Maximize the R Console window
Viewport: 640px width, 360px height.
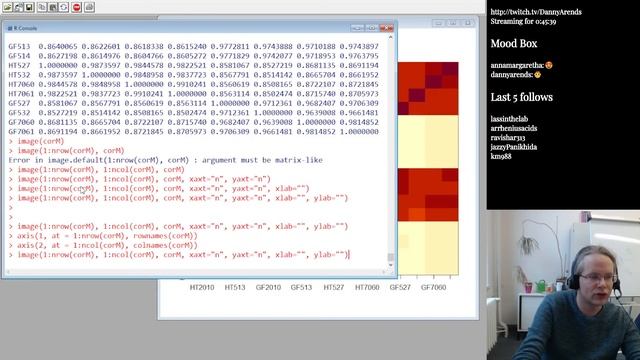click(x=371, y=28)
